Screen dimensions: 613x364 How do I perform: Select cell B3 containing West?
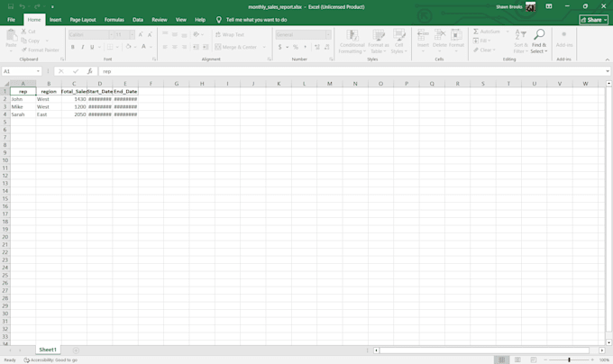(49, 106)
